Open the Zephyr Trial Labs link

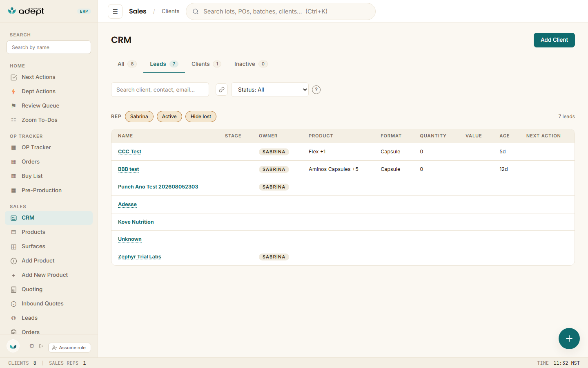pyautogui.click(x=140, y=257)
